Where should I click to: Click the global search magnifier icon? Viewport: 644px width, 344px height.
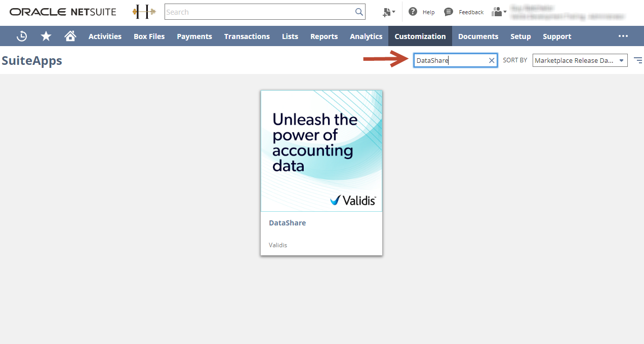(x=359, y=12)
